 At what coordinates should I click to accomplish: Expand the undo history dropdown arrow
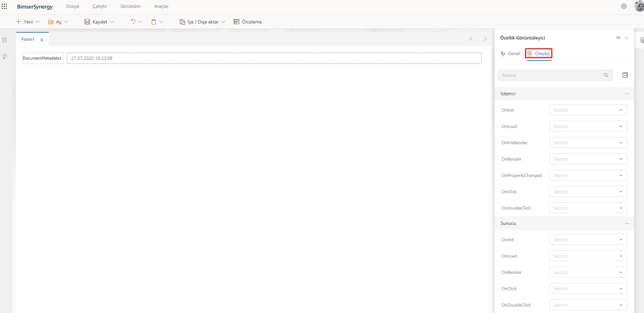[x=140, y=22]
